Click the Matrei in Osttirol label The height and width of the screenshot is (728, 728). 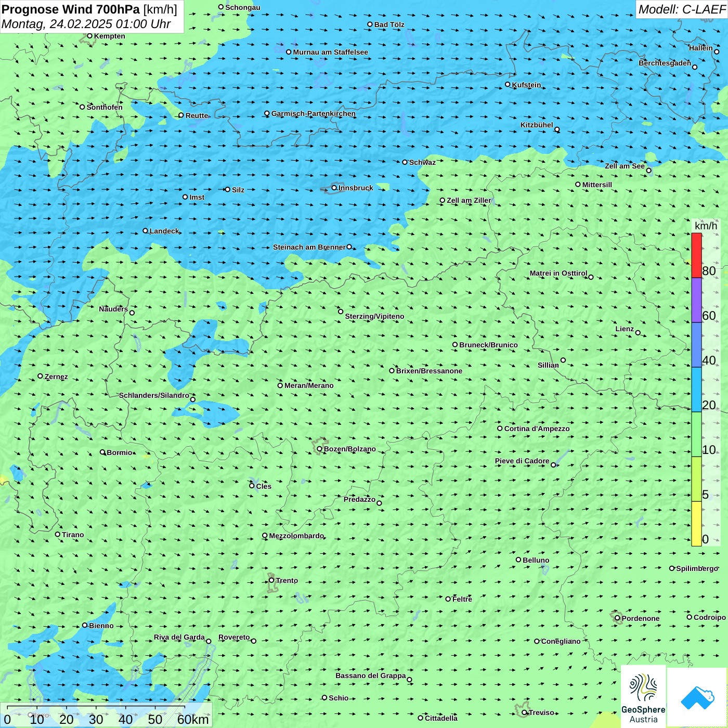[x=558, y=273]
